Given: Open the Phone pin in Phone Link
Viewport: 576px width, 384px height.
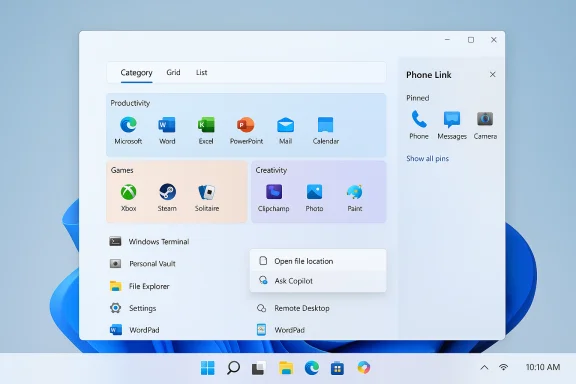Looking at the screenshot, I should click(419, 125).
